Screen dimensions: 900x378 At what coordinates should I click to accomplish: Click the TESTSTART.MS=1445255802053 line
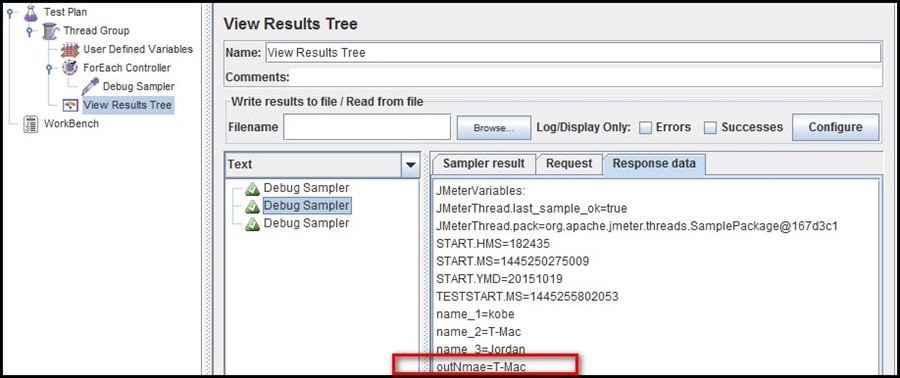pyautogui.click(x=527, y=297)
